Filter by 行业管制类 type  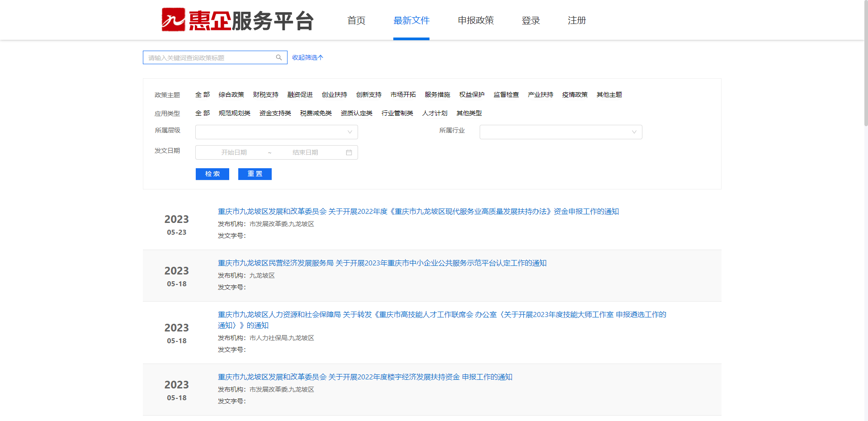tap(397, 113)
